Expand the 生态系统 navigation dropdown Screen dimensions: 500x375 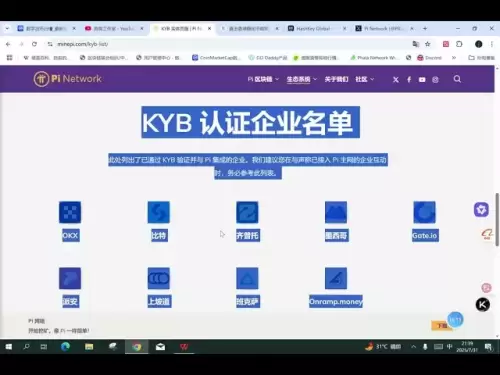(302, 79)
